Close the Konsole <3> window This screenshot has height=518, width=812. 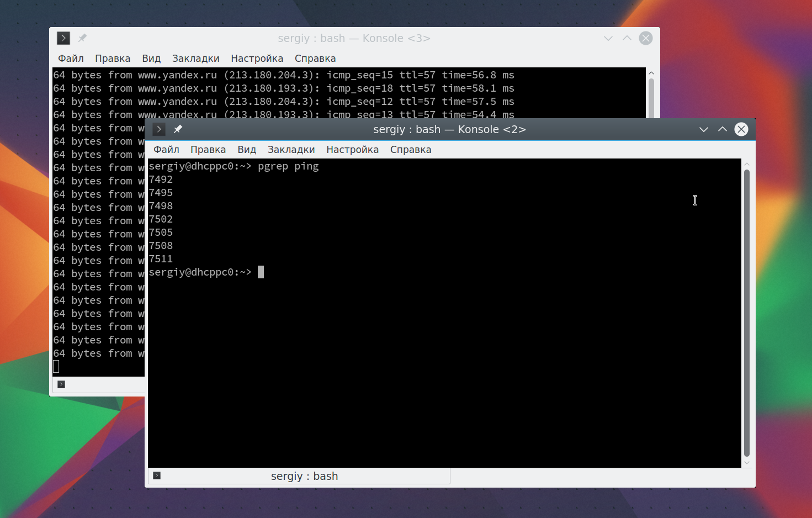pyautogui.click(x=646, y=38)
